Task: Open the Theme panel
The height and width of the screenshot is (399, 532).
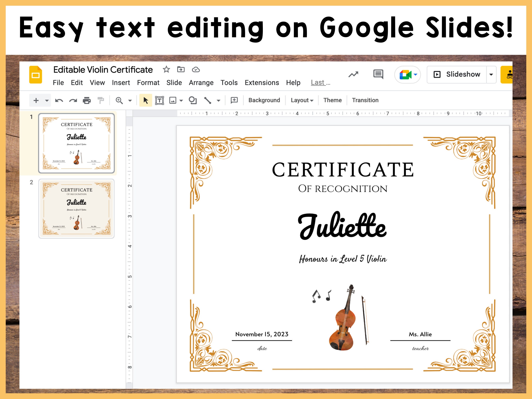Action: pyautogui.click(x=332, y=100)
